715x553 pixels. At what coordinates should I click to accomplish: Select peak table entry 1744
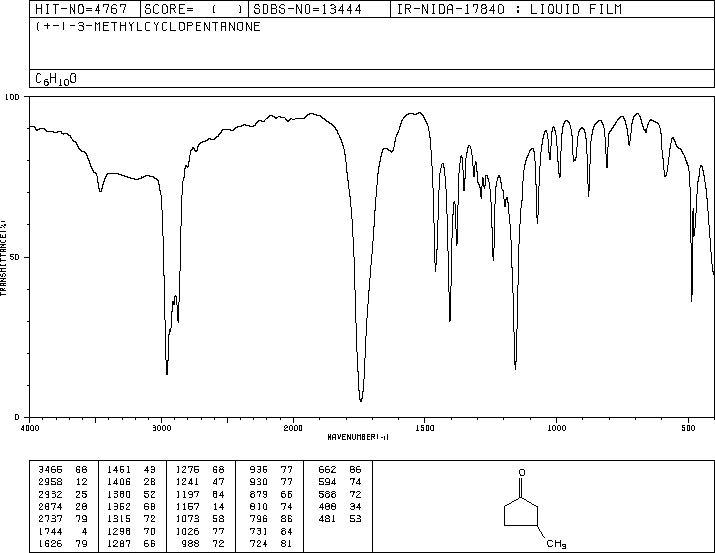click(51, 532)
